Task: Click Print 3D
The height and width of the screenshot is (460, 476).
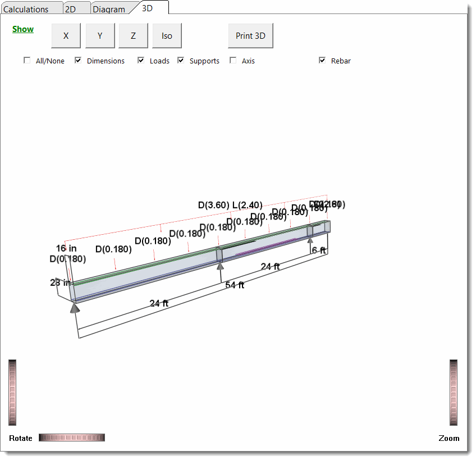Action: 250,35
